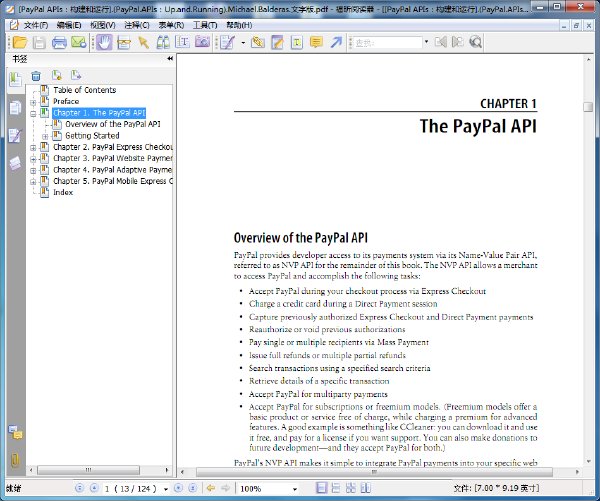Open the zoom level 100% dropdown
Image resolution: width=600 pixels, height=501 pixels.
point(295,489)
